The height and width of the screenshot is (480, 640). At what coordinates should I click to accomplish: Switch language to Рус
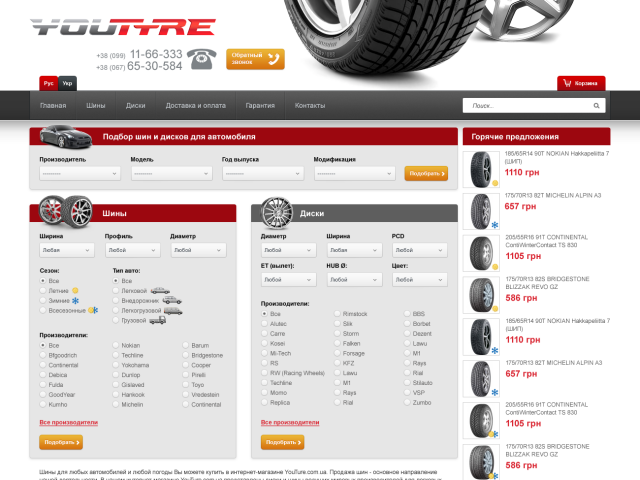click(49, 83)
